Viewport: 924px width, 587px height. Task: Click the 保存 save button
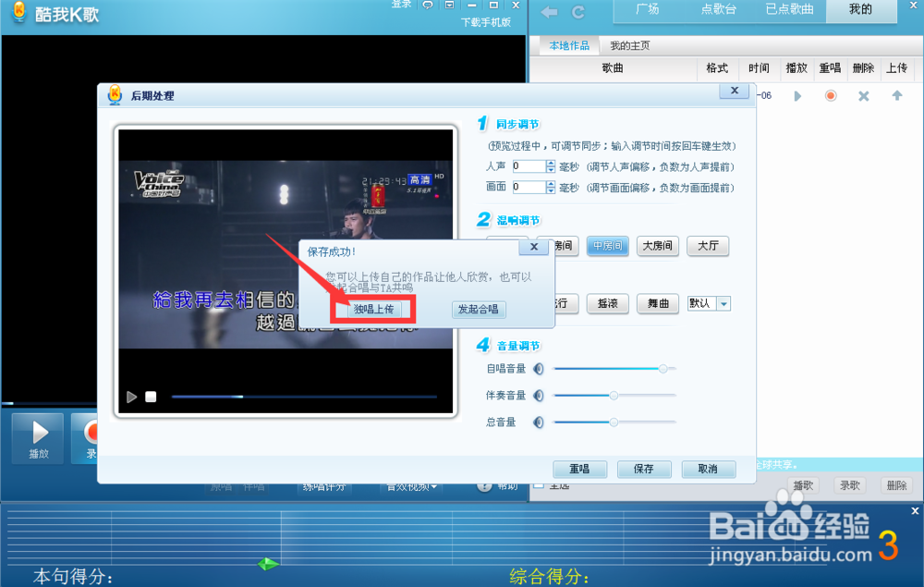click(x=643, y=469)
